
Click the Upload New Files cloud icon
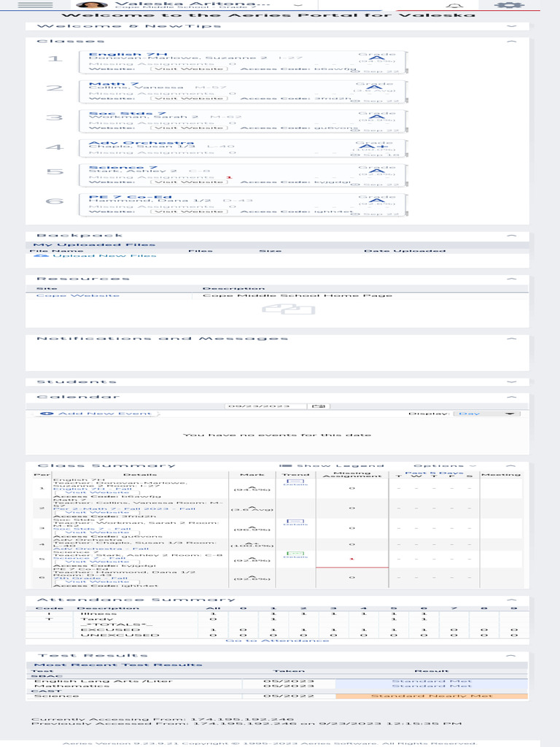(x=41, y=256)
